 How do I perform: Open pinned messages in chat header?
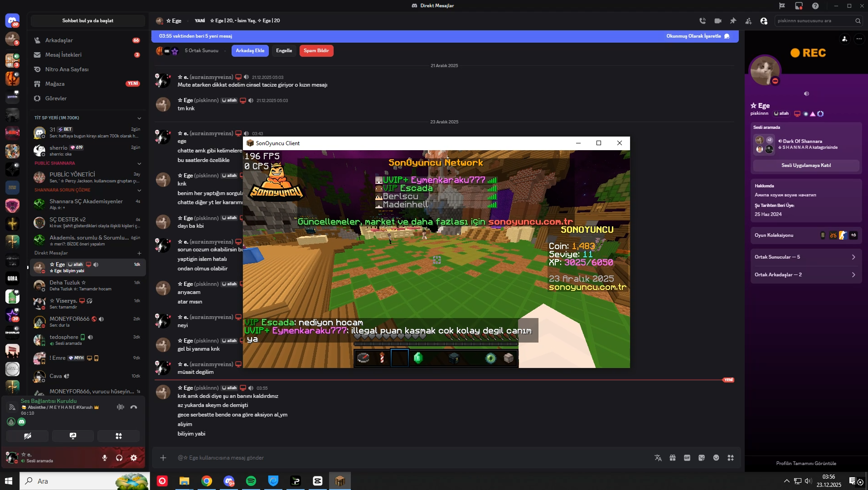tap(733, 21)
